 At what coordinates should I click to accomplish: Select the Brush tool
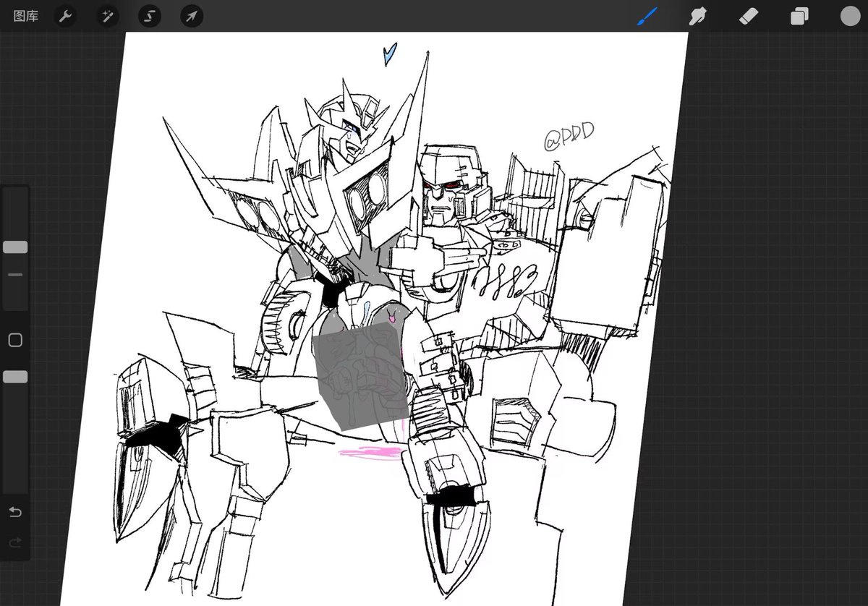click(647, 16)
